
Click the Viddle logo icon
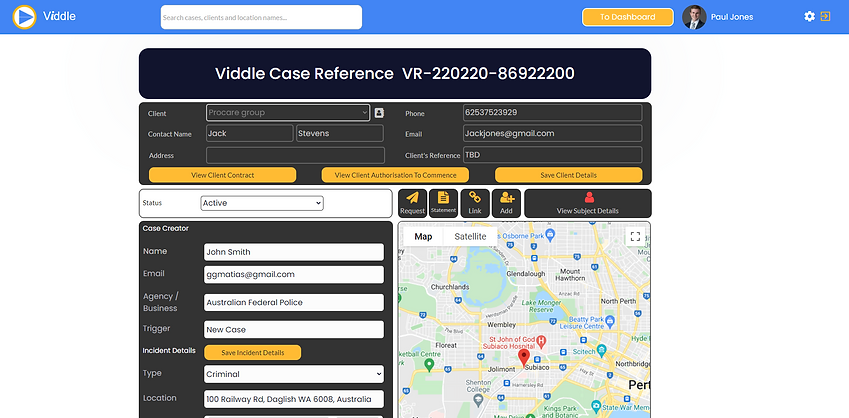pyautogui.click(x=24, y=17)
